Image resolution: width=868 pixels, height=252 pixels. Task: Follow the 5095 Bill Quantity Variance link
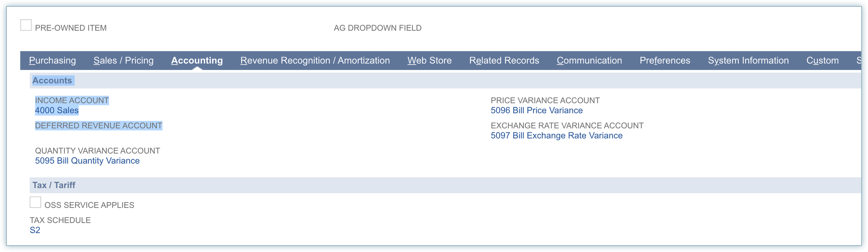point(87,161)
